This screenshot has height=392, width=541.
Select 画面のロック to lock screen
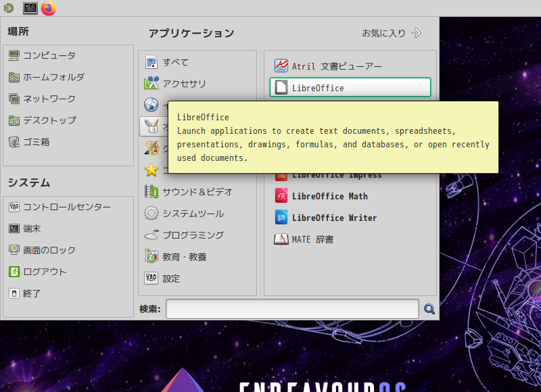(x=42, y=250)
